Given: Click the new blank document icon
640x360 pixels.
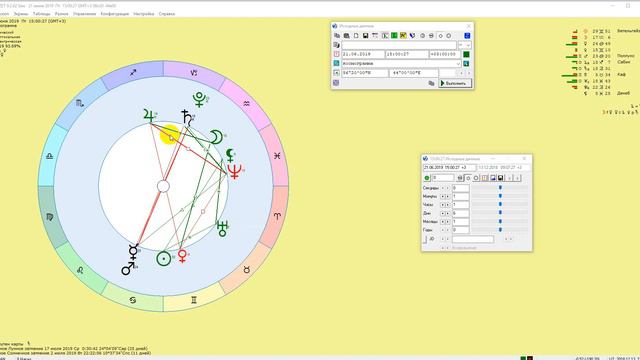Looking at the screenshot, I should 356,36.
